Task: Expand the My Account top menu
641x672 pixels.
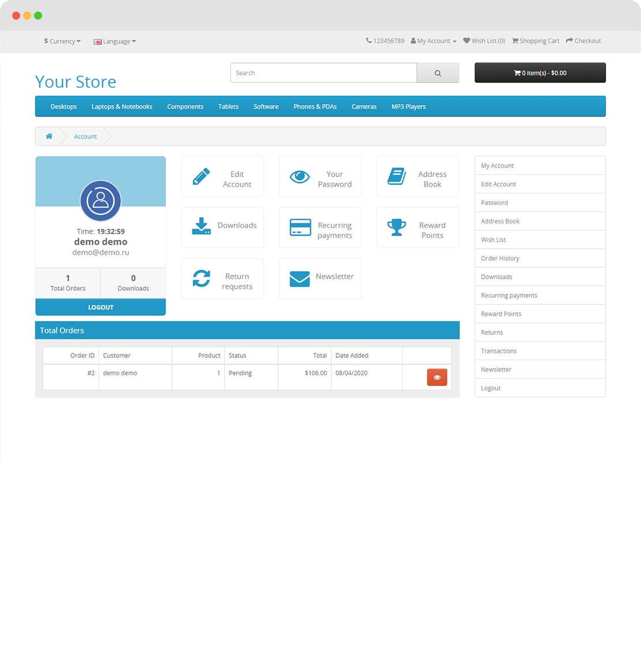Action: [434, 41]
